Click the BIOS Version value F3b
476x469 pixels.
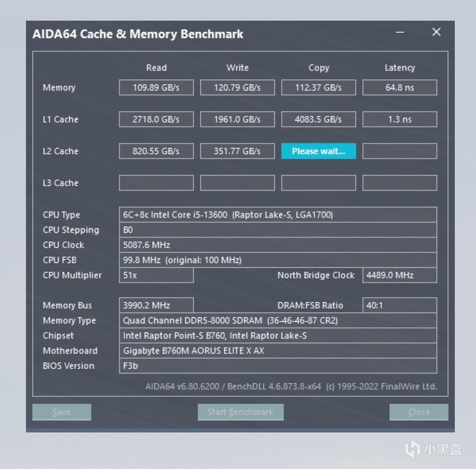click(x=278, y=366)
